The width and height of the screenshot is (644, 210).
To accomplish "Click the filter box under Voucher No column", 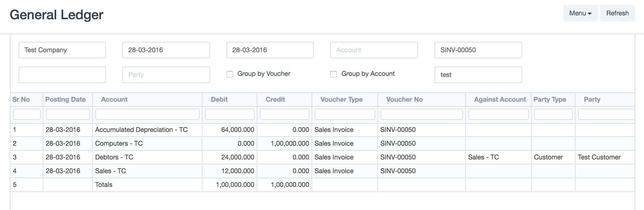I will pyautogui.click(x=422, y=114).
